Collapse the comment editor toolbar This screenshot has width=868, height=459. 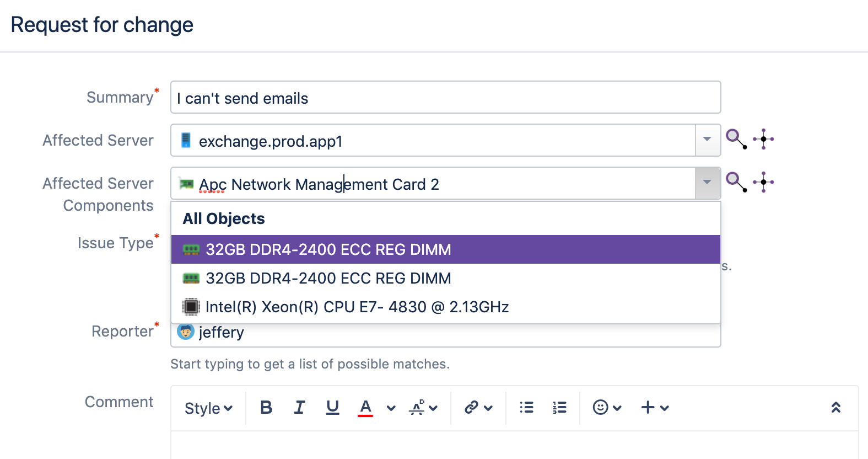click(x=835, y=408)
